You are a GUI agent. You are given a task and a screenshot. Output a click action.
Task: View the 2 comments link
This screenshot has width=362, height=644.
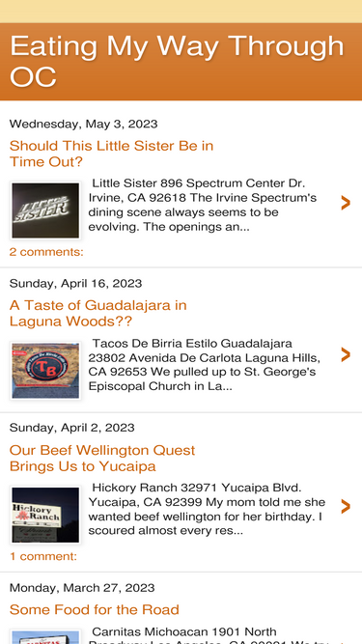tap(46, 252)
